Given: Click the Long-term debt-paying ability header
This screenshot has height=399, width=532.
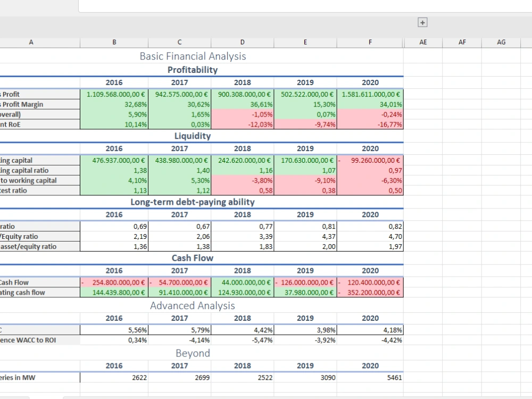Looking at the screenshot, I should pyautogui.click(x=193, y=202).
